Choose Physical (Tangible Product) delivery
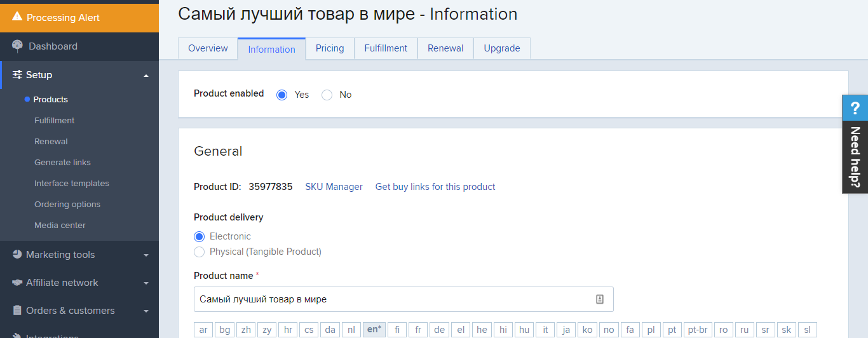The width and height of the screenshot is (868, 338). [200, 252]
